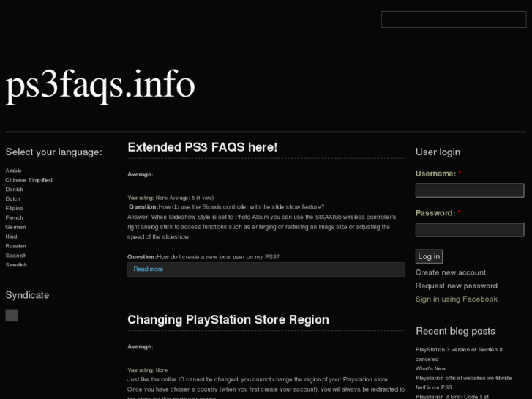Screen dimensions: 532x399
Task: Select Russian language
Action: pos(15,246)
